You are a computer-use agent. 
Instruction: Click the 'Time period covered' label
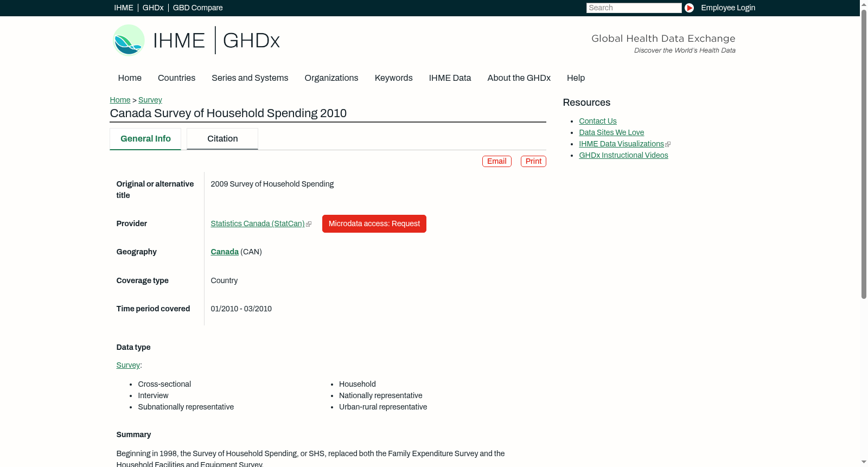click(153, 309)
